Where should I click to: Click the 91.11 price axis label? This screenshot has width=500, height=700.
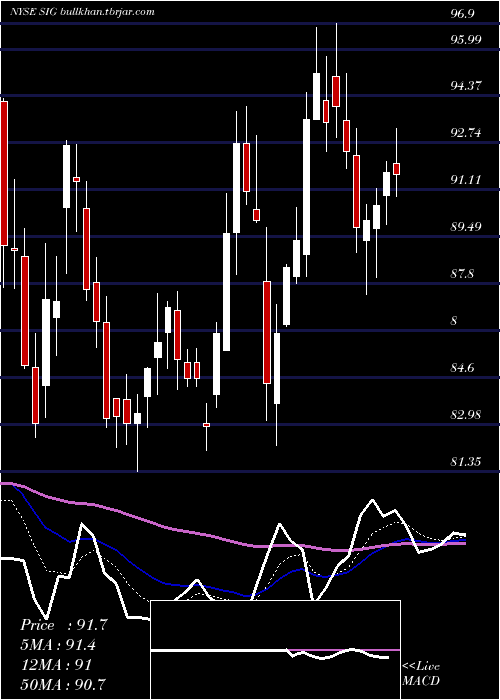pyautogui.click(x=466, y=179)
